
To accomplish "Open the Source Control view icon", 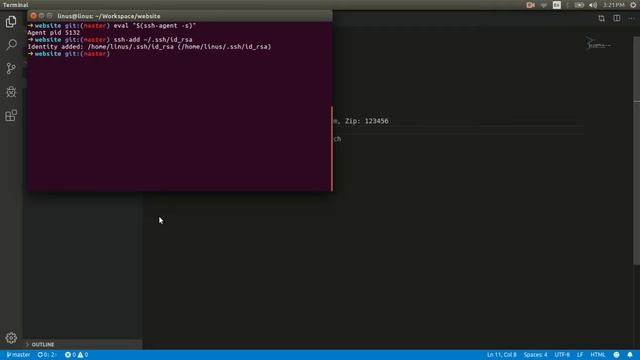I will pyautogui.click(x=11, y=68).
